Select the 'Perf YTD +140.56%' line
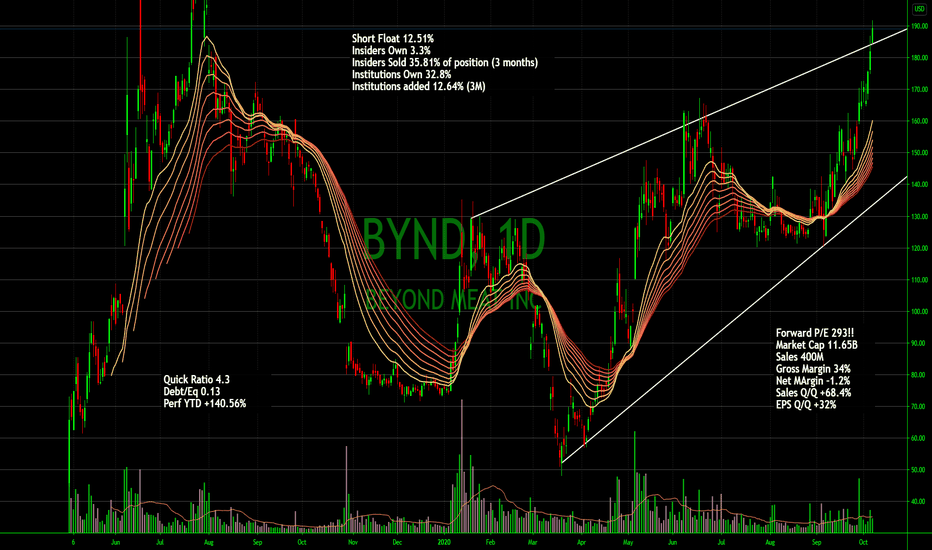This screenshot has width=932, height=550. tap(204, 403)
